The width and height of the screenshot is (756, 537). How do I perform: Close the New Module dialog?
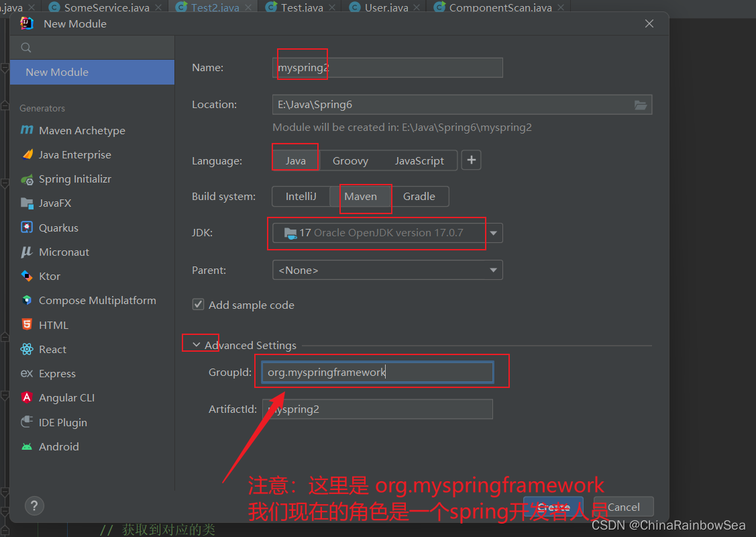[x=649, y=23]
